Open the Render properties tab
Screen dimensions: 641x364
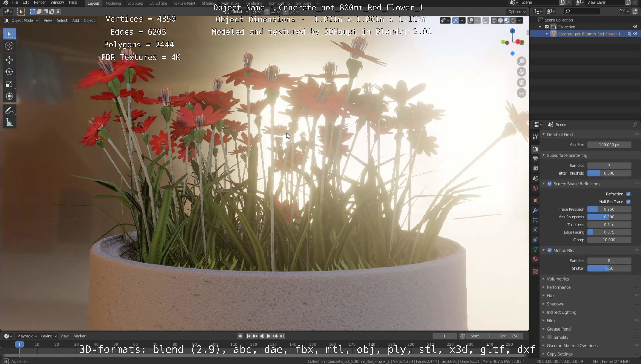click(535, 149)
